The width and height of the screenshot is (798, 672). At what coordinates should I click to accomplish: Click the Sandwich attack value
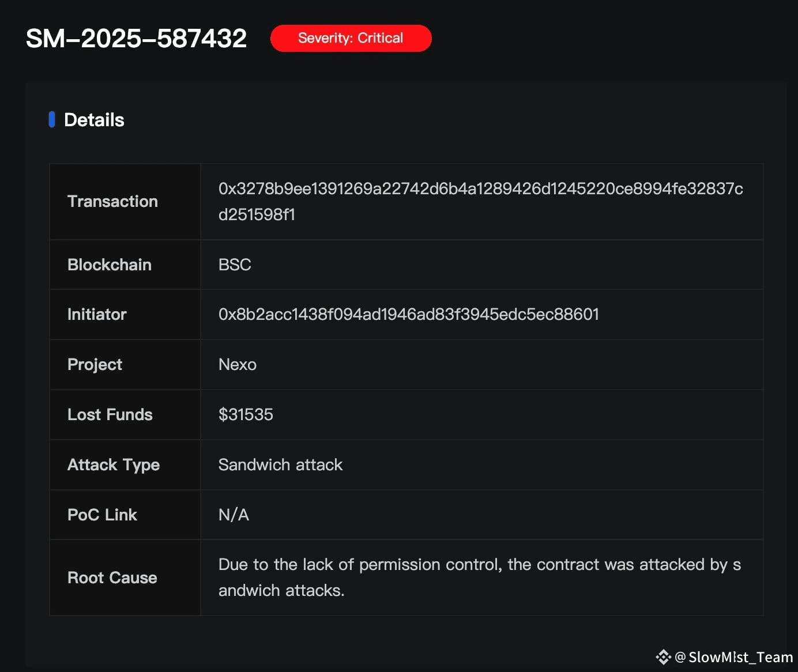point(280,465)
